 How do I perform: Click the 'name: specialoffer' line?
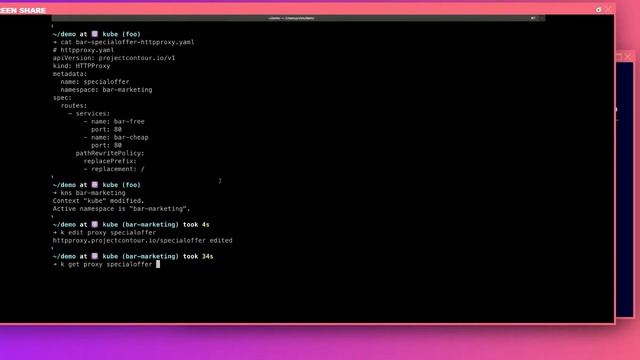95,82
